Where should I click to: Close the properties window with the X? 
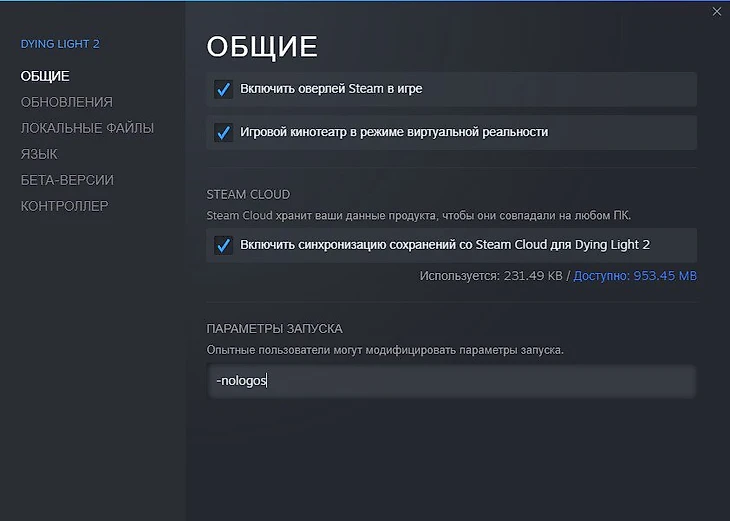716,12
